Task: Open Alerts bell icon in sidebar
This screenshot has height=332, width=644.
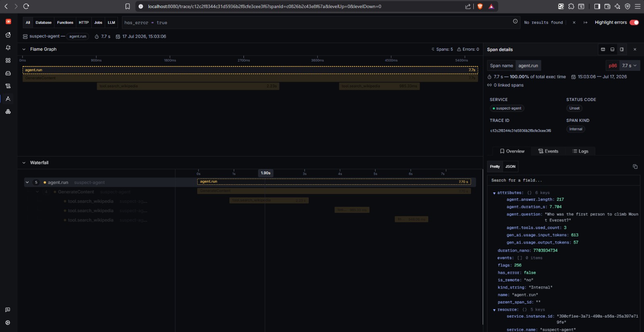Action: click(8, 48)
